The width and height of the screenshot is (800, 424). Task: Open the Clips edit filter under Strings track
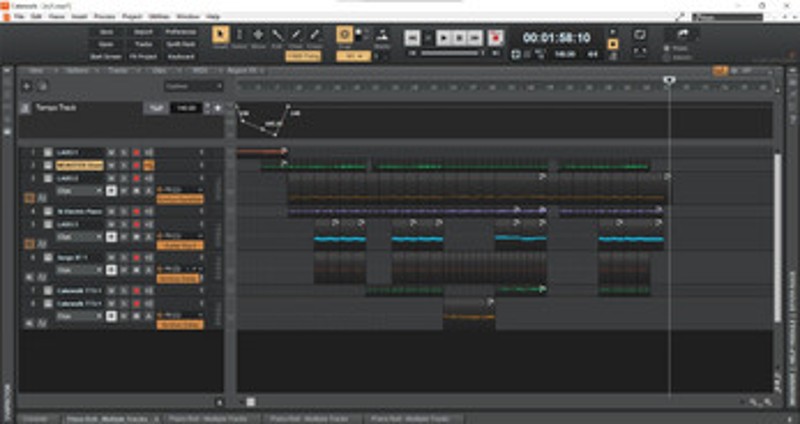pos(79,270)
